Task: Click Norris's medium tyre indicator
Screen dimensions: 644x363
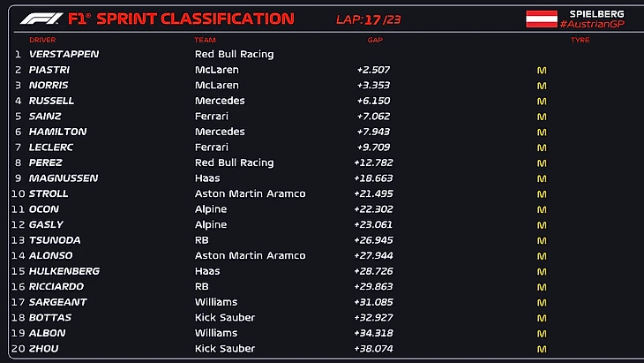Action: 542,86
